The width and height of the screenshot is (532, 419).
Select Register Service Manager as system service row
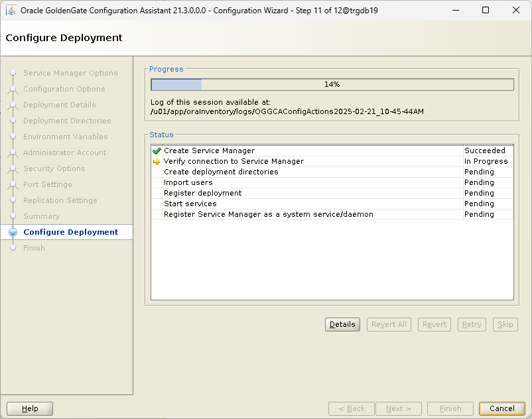point(332,214)
